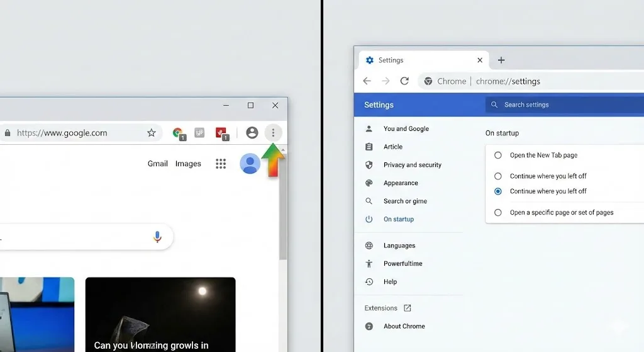Switch to the Settings tab
644x352 pixels.
click(424, 60)
